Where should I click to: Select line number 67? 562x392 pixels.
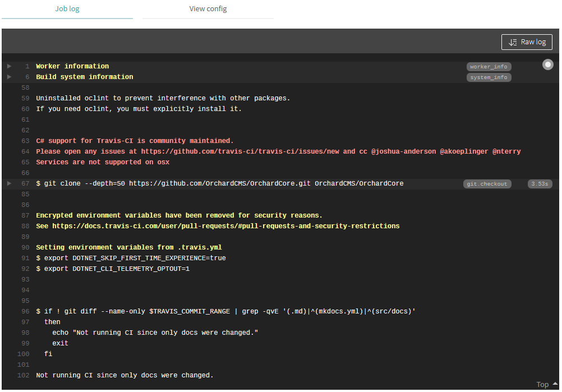25,183
